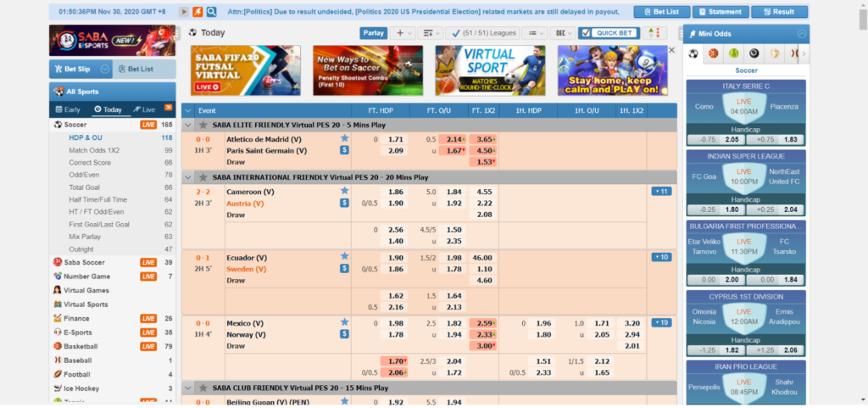The image size is (868, 408).
Task: Select Mix Parlay submenu
Action: point(85,237)
